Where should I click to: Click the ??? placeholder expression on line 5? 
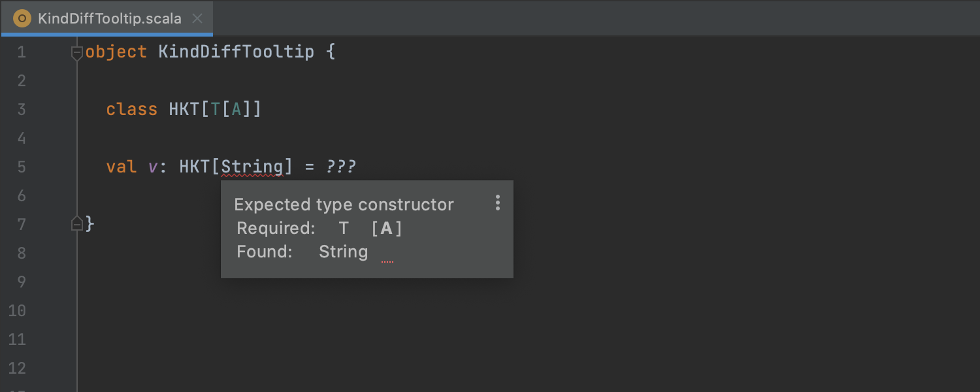click(341, 167)
